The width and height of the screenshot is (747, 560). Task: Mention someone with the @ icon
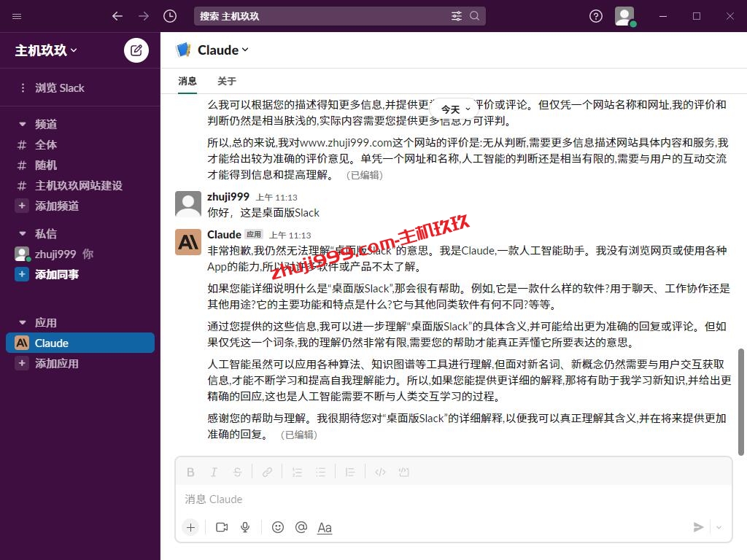coord(301,527)
